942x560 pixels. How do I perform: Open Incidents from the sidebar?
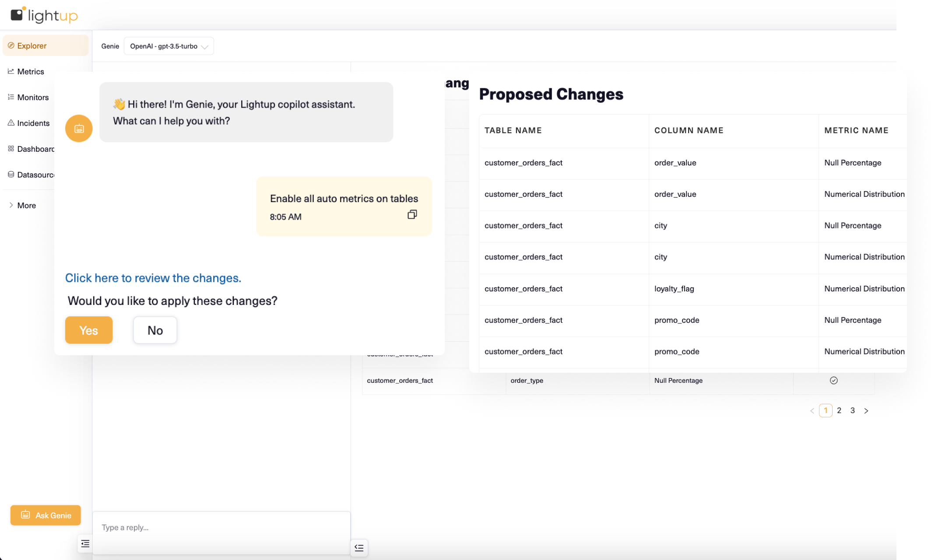(33, 123)
